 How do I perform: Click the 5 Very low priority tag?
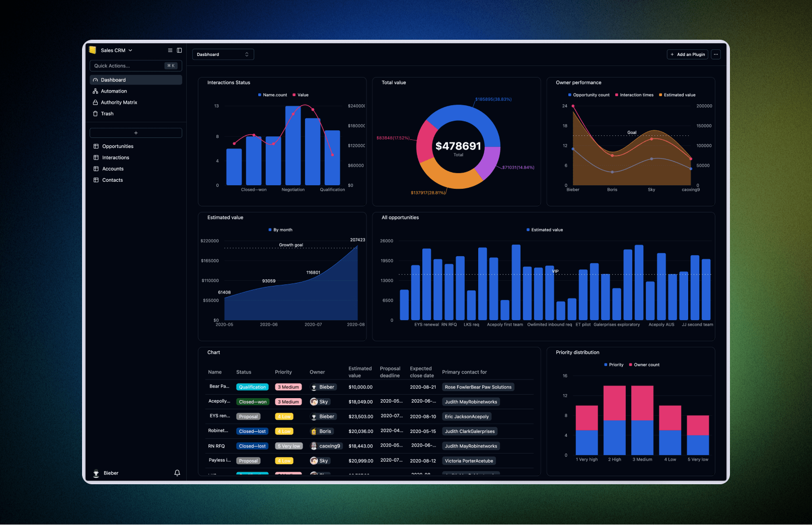coord(289,446)
